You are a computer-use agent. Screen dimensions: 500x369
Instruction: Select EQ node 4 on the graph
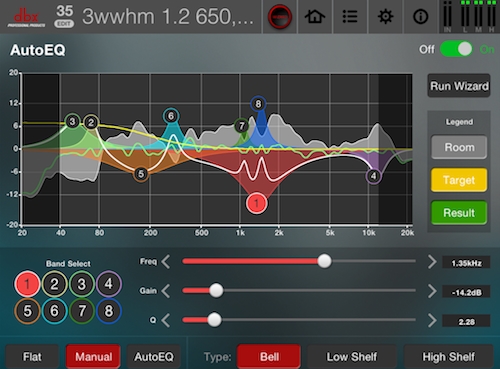pos(373,176)
